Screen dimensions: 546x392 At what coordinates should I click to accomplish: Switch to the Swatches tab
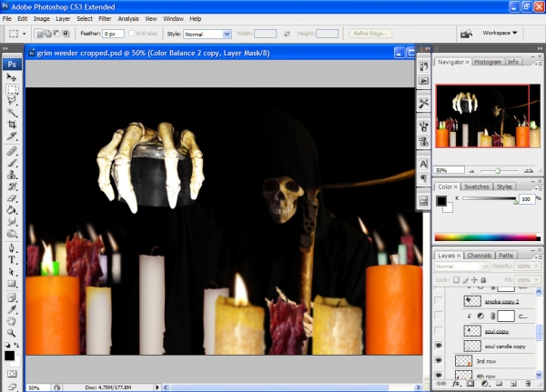pyautogui.click(x=476, y=187)
